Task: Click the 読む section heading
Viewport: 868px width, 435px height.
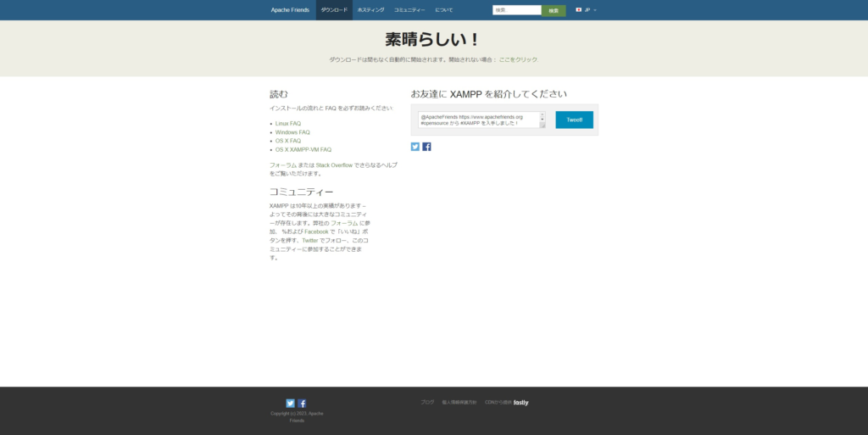Action: [278, 94]
